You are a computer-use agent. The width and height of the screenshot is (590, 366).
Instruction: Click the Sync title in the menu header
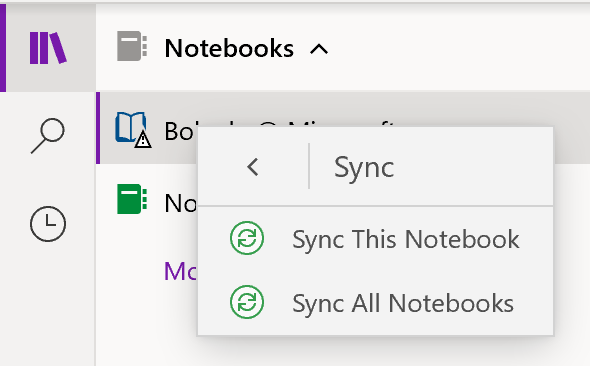tap(364, 168)
